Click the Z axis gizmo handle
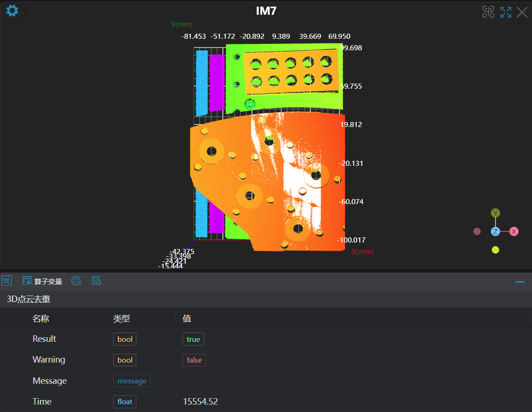This screenshot has height=412, width=532. click(x=495, y=231)
